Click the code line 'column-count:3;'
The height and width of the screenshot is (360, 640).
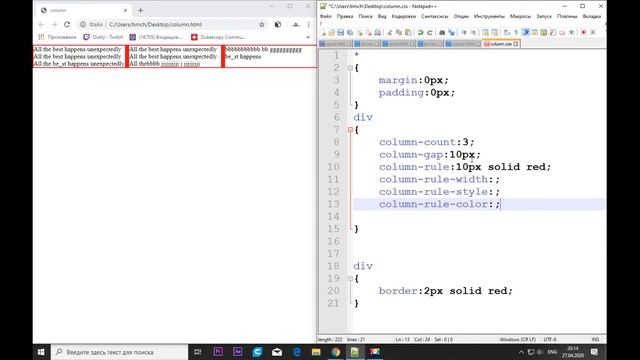click(427, 142)
